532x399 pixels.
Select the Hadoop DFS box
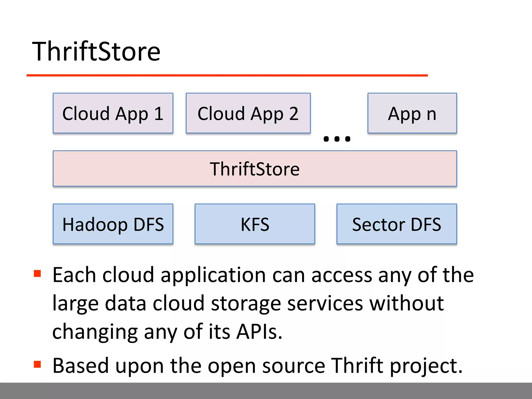pyautogui.click(x=113, y=224)
